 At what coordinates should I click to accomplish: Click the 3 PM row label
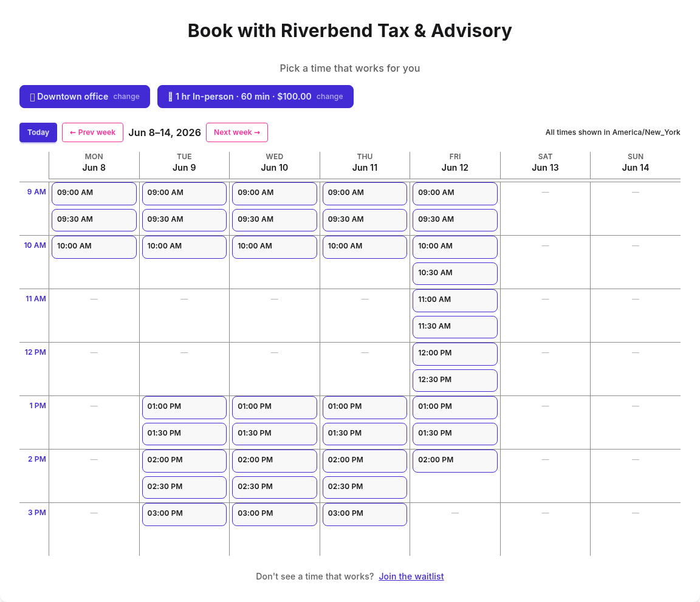(x=37, y=512)
